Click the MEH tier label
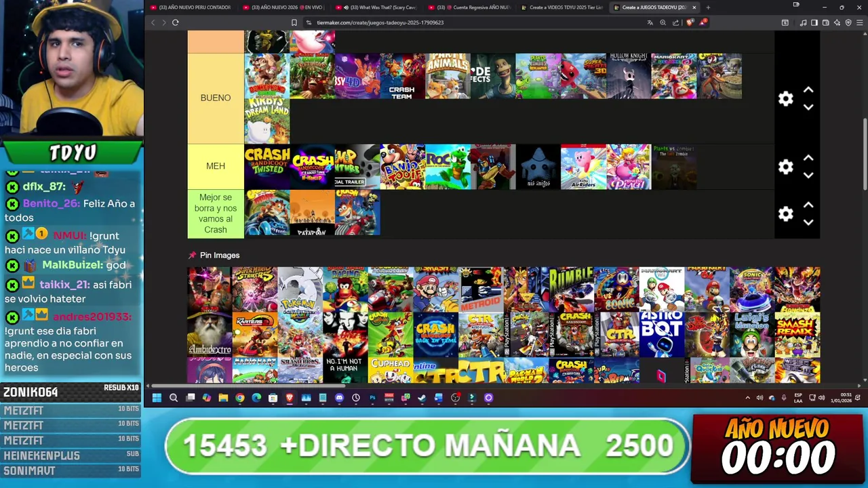This screenshot has width=868, height=488. (216, 166)
